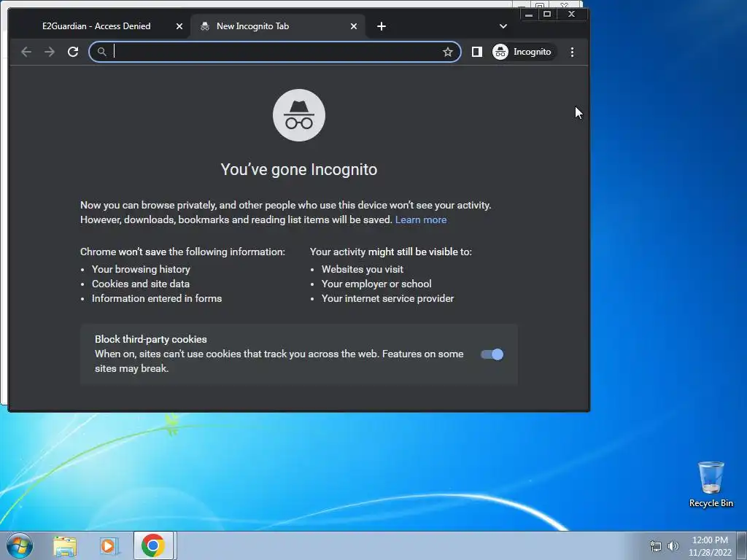Open the volume speaker tray icon

[673, 546]
